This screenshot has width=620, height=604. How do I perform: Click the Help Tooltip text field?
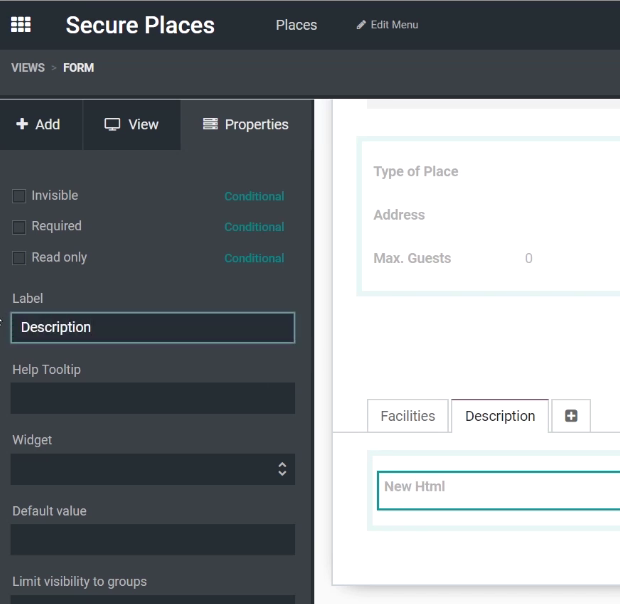[153, 398]
